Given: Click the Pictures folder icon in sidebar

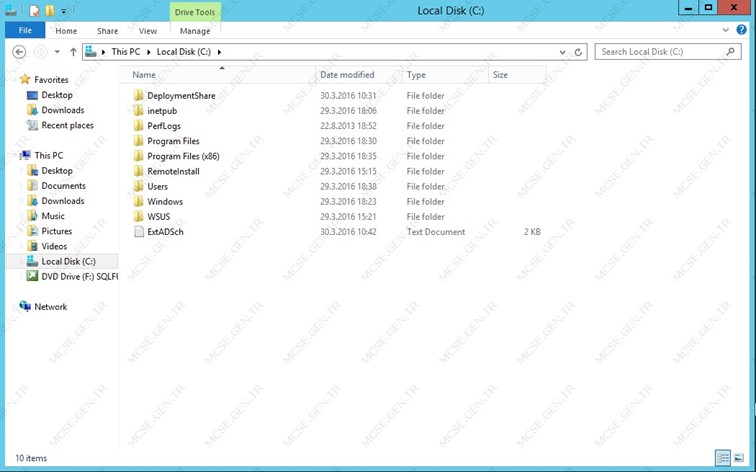Looking at the screenshot, I should [32, 230].
